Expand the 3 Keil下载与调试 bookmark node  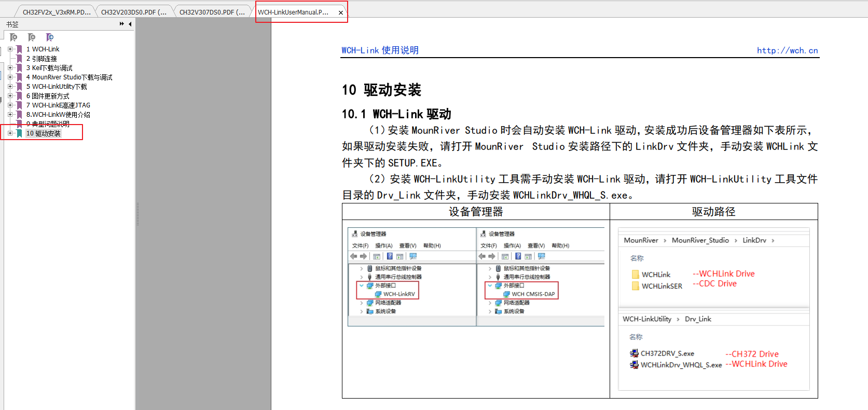point(10,68)
